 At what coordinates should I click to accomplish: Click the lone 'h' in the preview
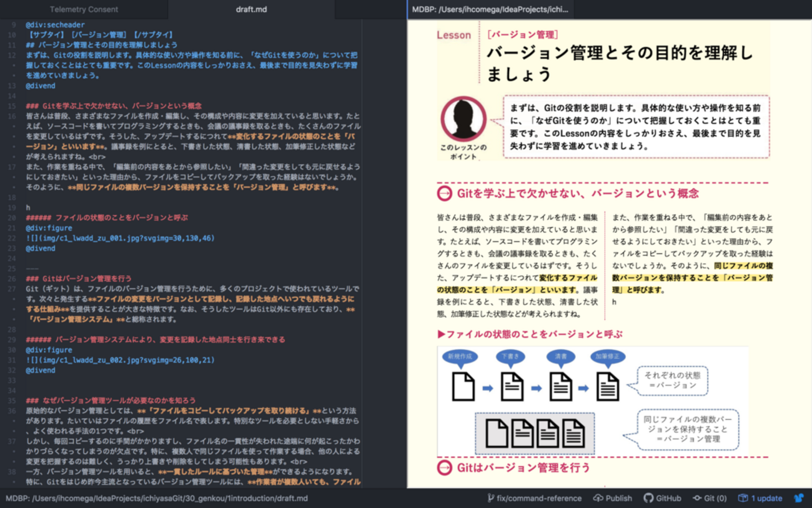(x=615, y=302)
